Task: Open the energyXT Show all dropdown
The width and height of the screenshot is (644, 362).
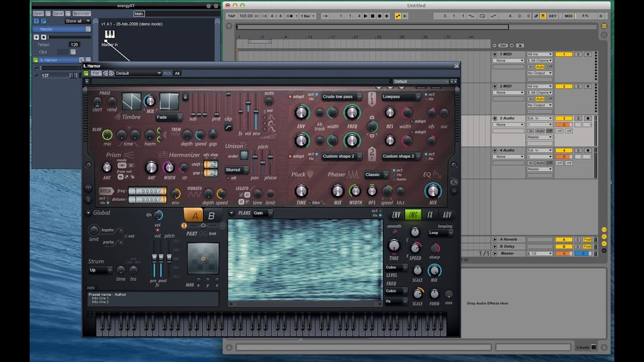Action: tap(77, 21)
